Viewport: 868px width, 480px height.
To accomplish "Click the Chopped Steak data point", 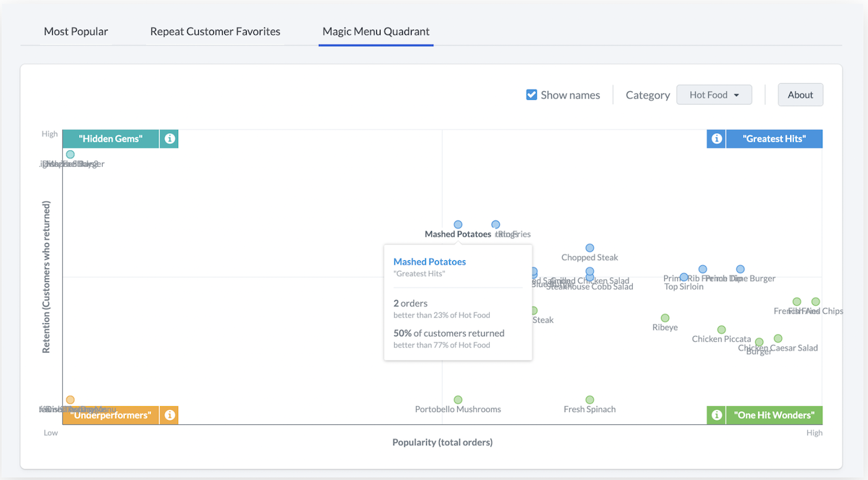I will click(590, 248).
